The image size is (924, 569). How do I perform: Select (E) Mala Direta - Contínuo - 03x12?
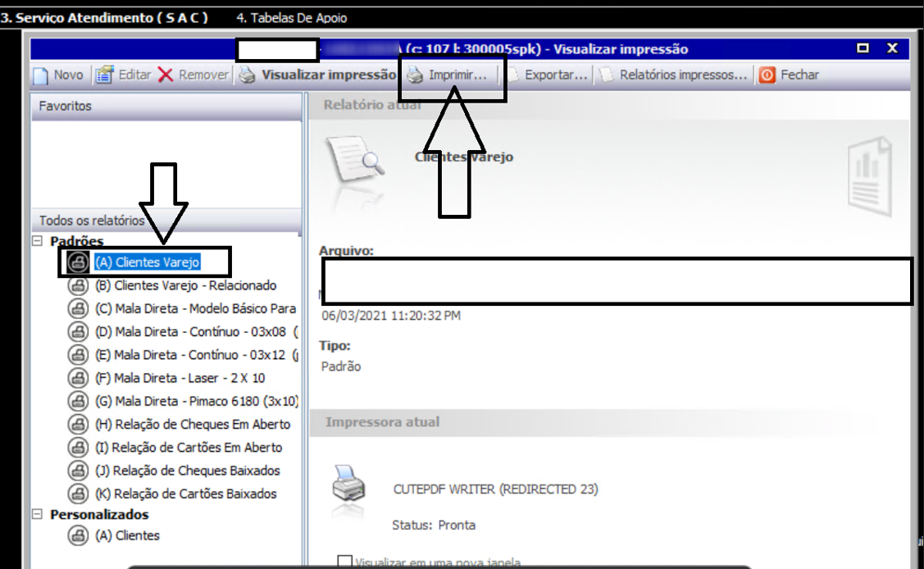pyautogui.click(x=196, y=354)
